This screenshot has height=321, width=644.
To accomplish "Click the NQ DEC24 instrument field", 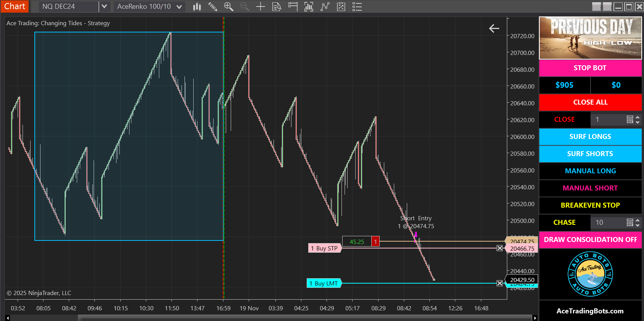I will coord(69,6).
